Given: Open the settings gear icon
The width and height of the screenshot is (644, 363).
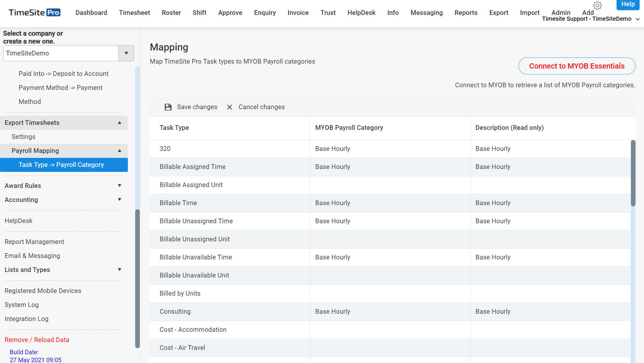Looking at the screenshot, I should [597, 5].
